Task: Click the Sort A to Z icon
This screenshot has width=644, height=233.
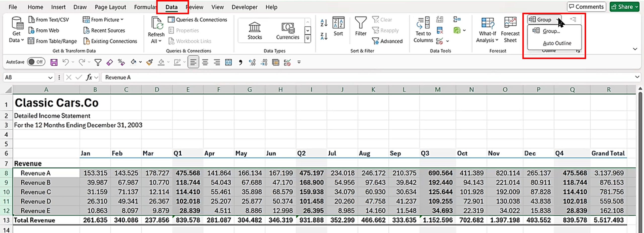Action: (x=324, y=23)
